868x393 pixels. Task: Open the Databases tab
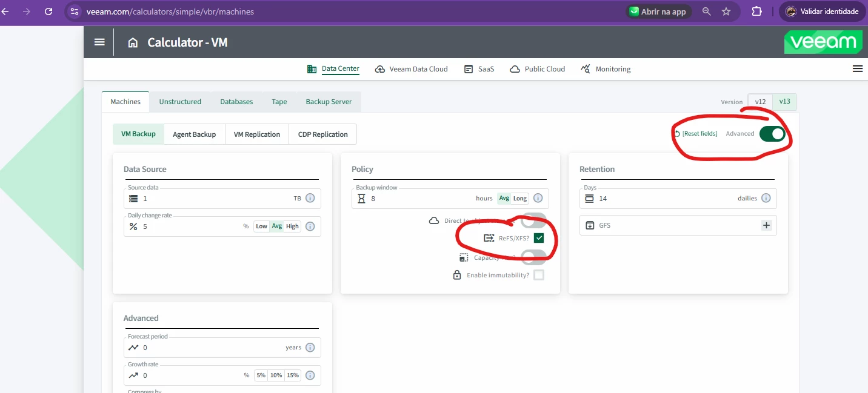click(x=236, y=102)
